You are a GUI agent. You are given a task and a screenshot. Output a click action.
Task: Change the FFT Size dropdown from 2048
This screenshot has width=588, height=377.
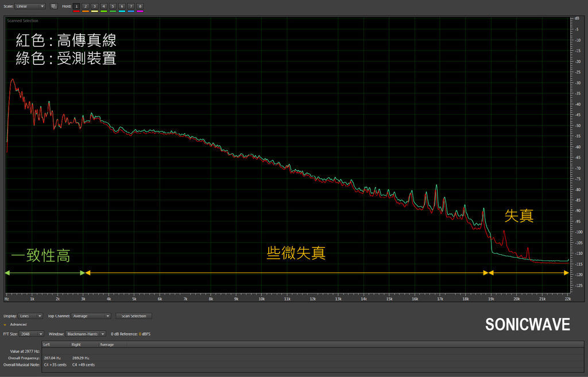[32, 333]
